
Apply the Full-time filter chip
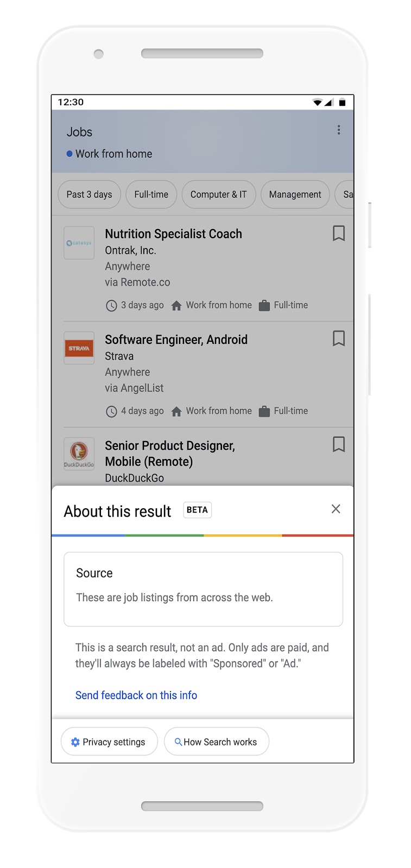pyautogui.click(x=151, y=195)
